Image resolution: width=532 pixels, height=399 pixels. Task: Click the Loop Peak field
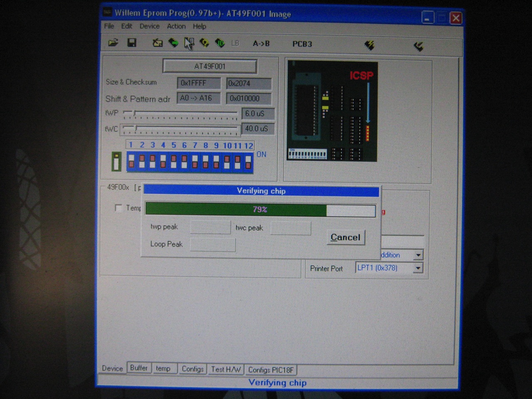[x=213, y=244]
